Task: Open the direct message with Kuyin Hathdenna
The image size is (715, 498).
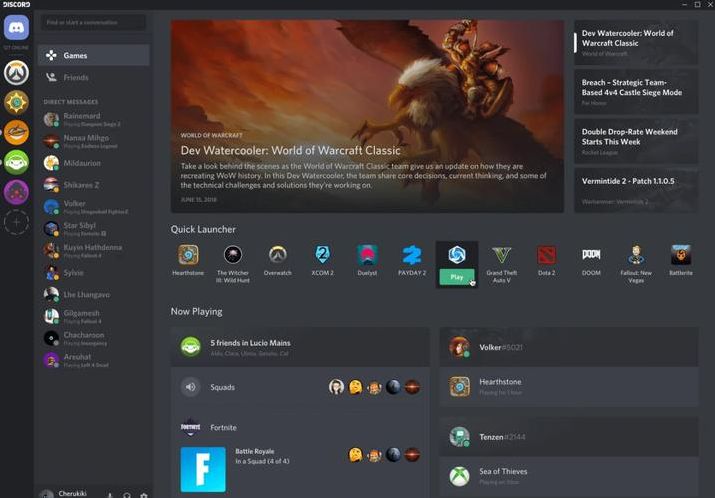Action: (x=93, y=251)
